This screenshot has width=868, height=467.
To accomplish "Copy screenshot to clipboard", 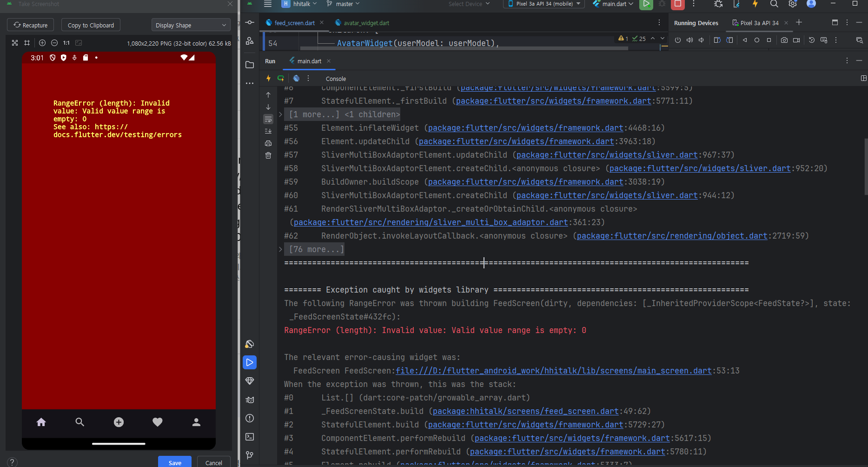I will 91,25.
